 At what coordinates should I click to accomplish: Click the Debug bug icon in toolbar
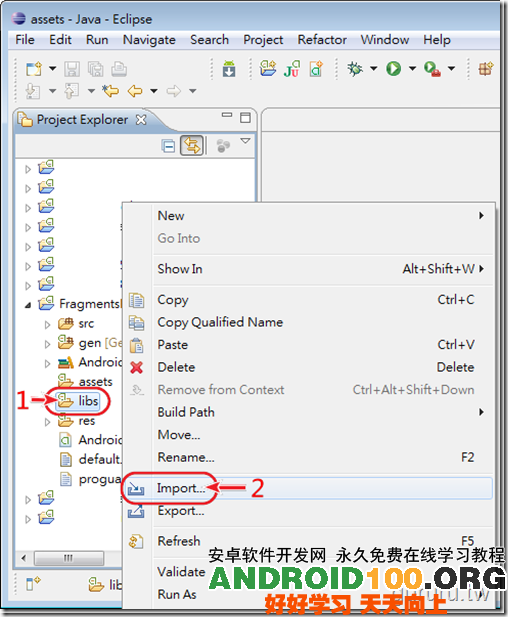[x=355, y=69]
